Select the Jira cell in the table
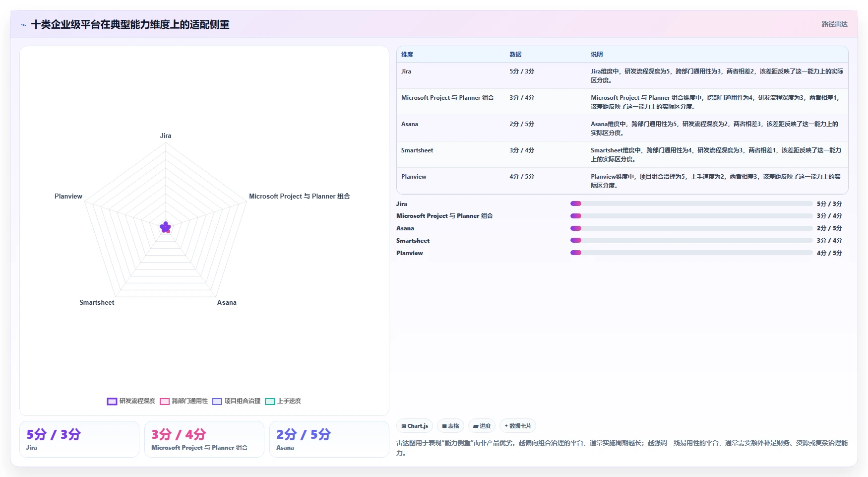The height and width of the screenshot is (477, 868). pos(406,71)
